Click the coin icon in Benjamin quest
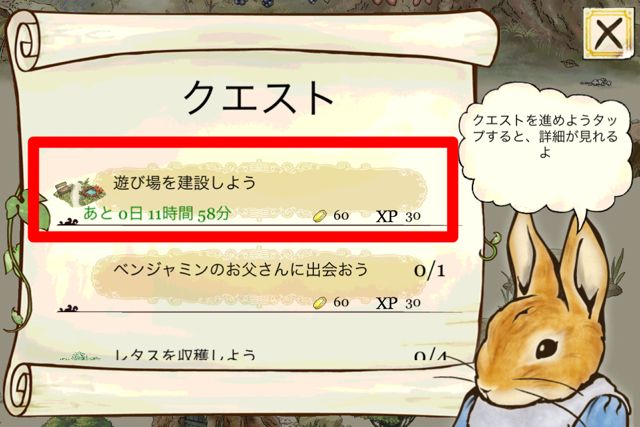Image resolution: width=640 pixels, height=427 pixels. (x=320, y=303)
